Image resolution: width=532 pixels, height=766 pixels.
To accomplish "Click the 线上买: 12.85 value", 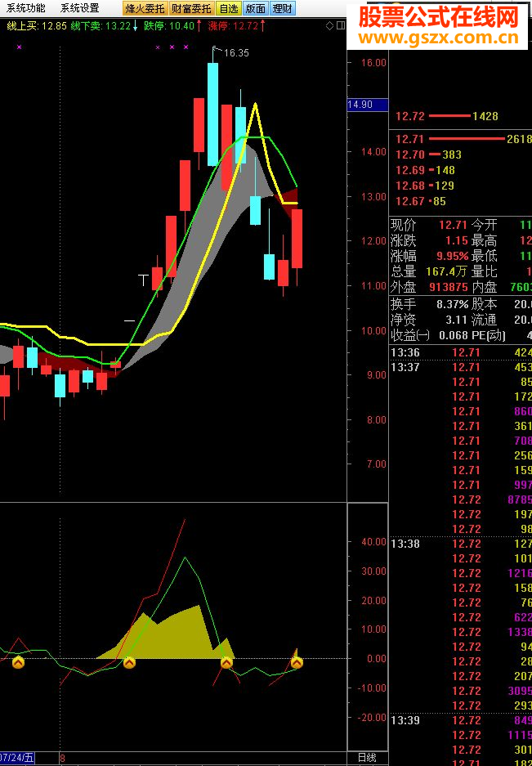I will point(37,26).
